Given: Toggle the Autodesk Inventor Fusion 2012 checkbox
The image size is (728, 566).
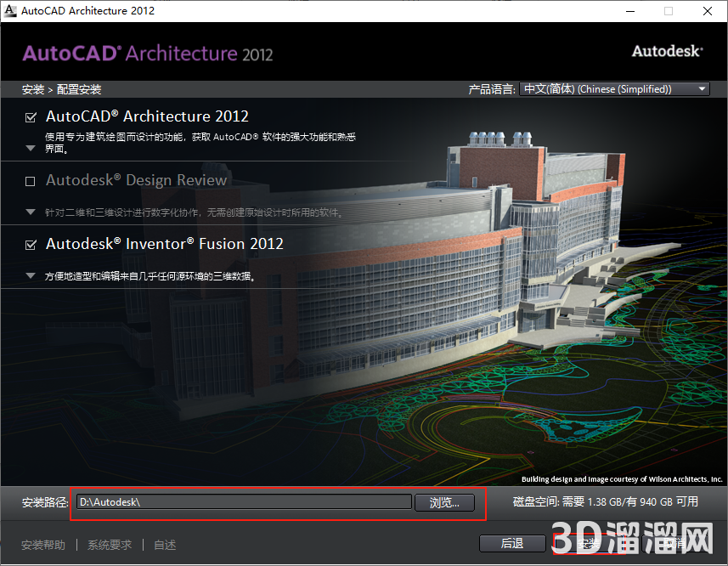Looking at the screenshot, I should 31,245.
